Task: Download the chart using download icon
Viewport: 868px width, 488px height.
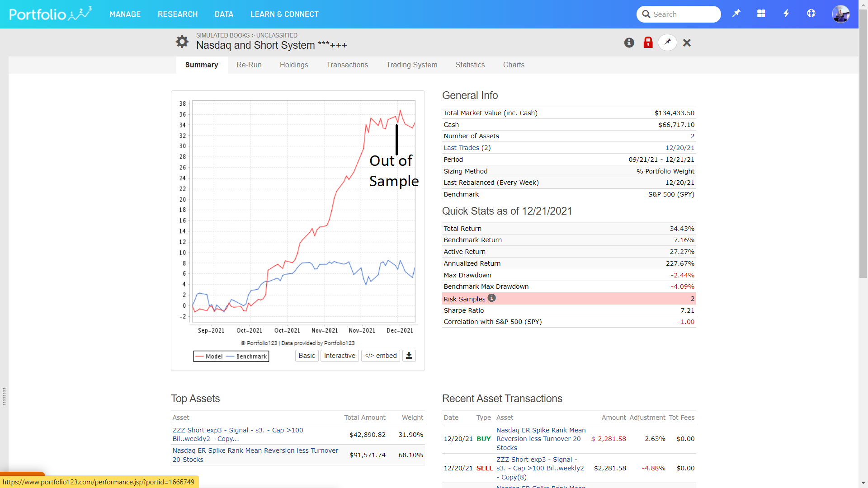Action: (x=409, y=356)
